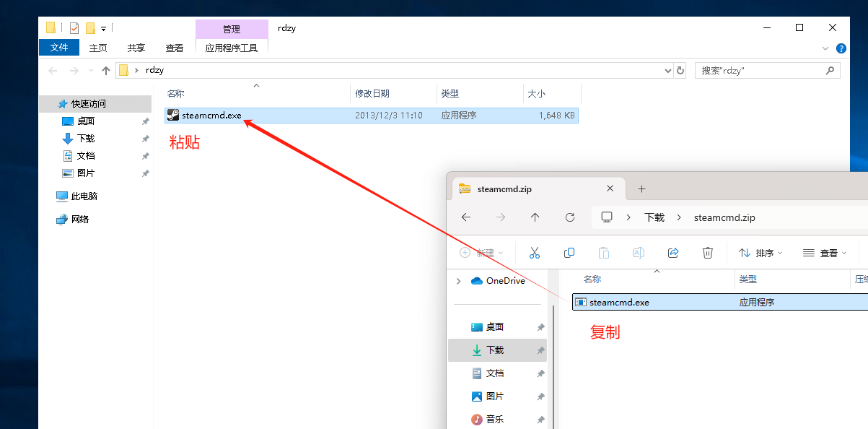Go up one level in steamcmd.zip window

(x=535, y=217)
